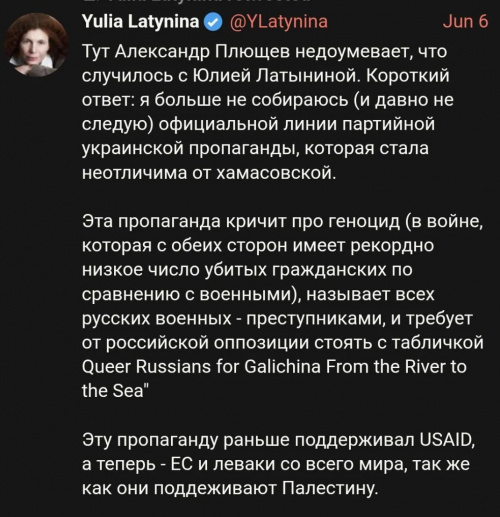Viewport: 500px width, 517px height.
Task: Click the paragraph starting with Эта пропаганда
Action: pyautogui.click(x=283, y=305)
